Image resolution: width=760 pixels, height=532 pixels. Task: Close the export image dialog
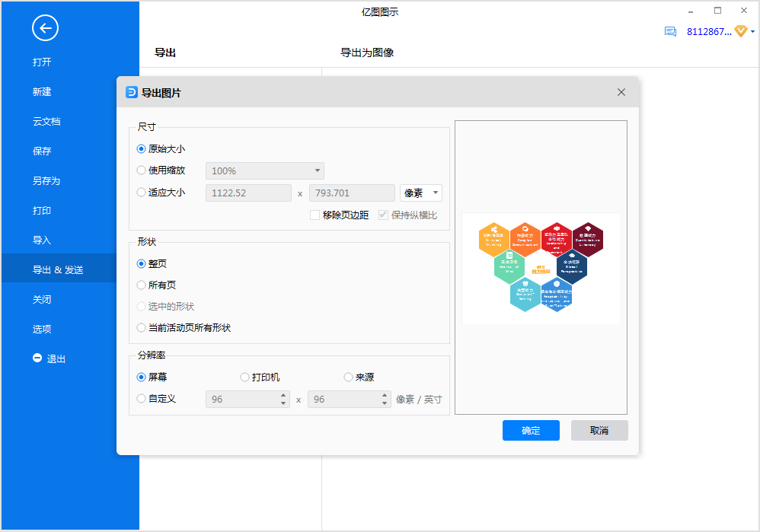click(621, 92)
